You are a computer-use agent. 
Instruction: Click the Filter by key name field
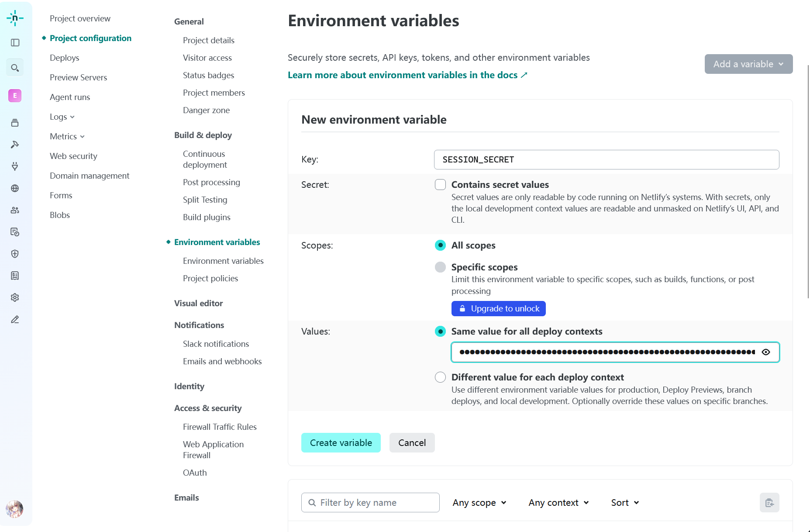pyautogui.click(x=370, y=503)
